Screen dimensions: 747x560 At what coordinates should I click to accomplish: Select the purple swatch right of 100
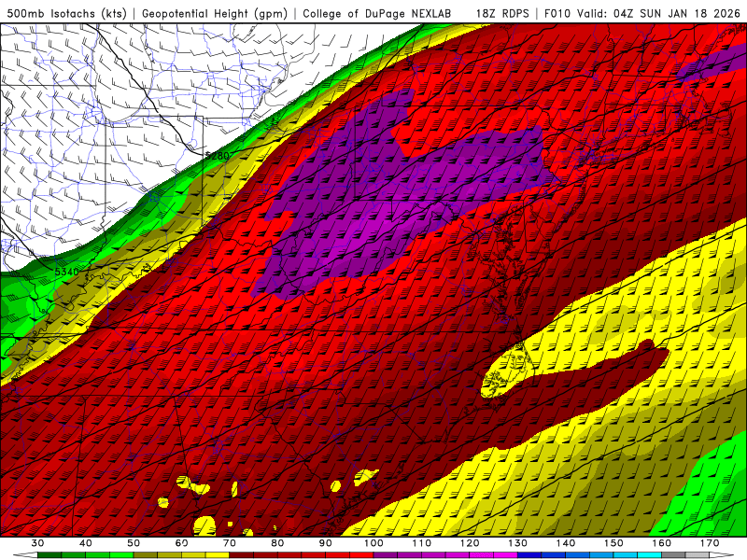point(386,555)
